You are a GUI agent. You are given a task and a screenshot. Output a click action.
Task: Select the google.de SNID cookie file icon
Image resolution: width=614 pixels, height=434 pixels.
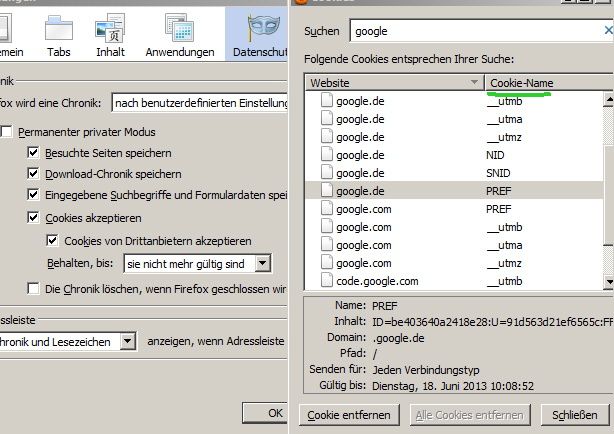[327, 172]
